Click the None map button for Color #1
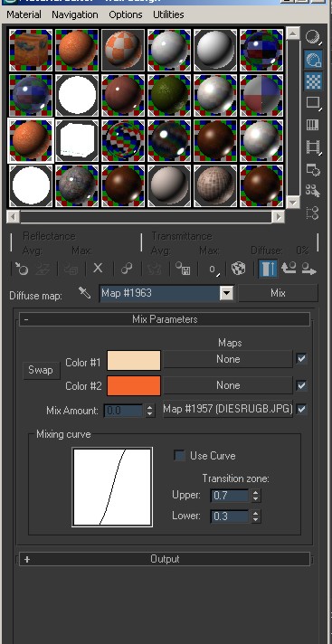 (228, 359)
